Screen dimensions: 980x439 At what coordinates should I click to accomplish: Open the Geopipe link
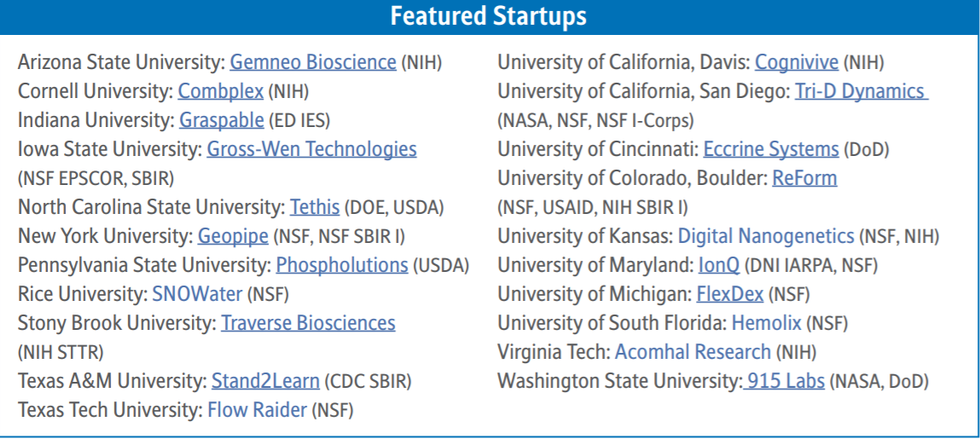(x=233, y=236)
